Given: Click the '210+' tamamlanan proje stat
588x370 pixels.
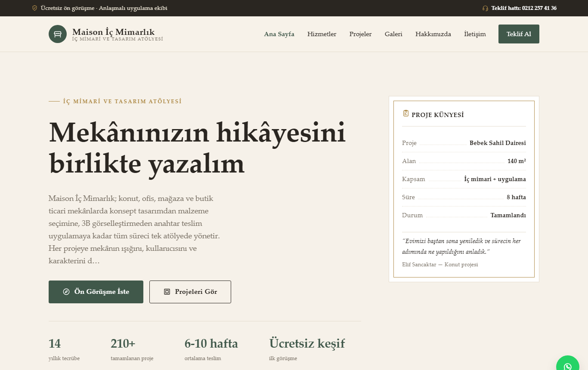Looking at the screenshot, I should 123,344.
